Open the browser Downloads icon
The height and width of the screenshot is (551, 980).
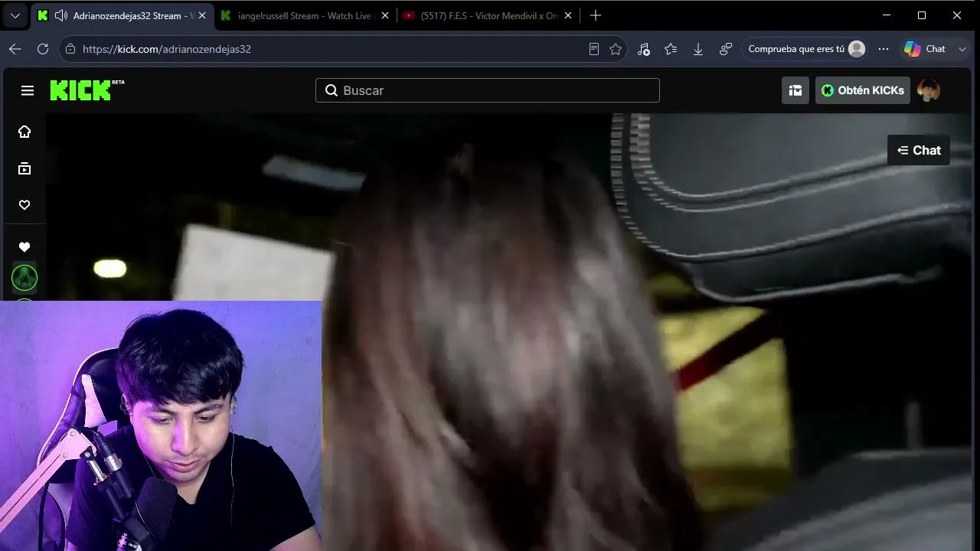coord(698,49)
